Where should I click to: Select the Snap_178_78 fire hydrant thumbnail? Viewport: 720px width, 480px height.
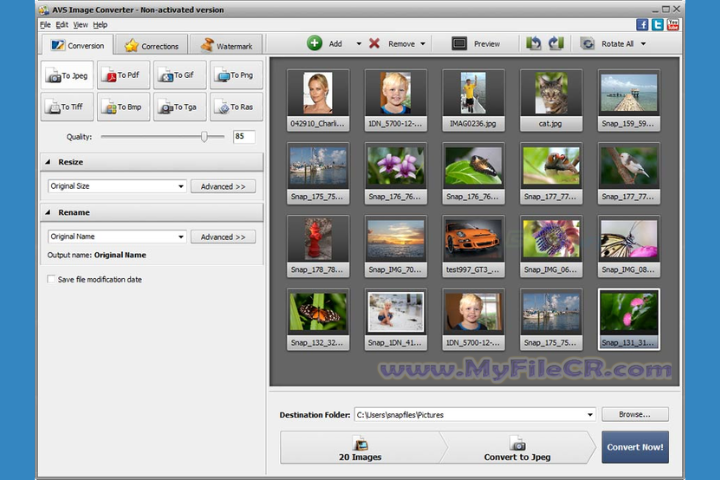click(318, 246)
